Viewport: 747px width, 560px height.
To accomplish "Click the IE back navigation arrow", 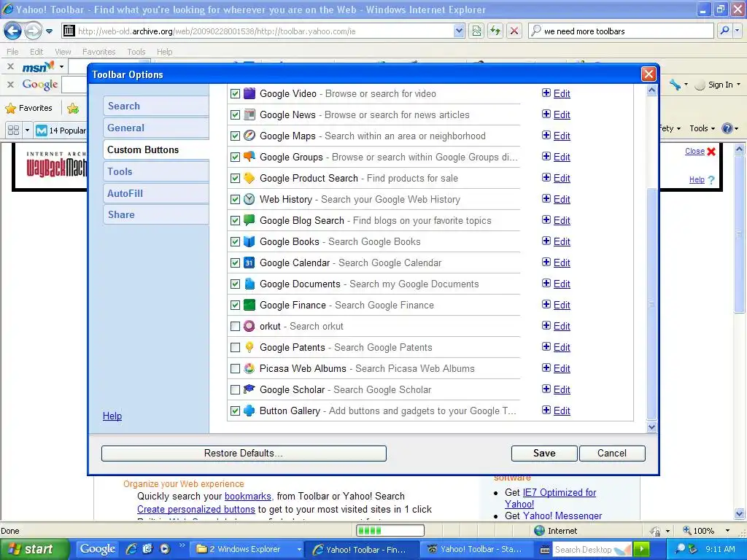I will pos(13,31).
